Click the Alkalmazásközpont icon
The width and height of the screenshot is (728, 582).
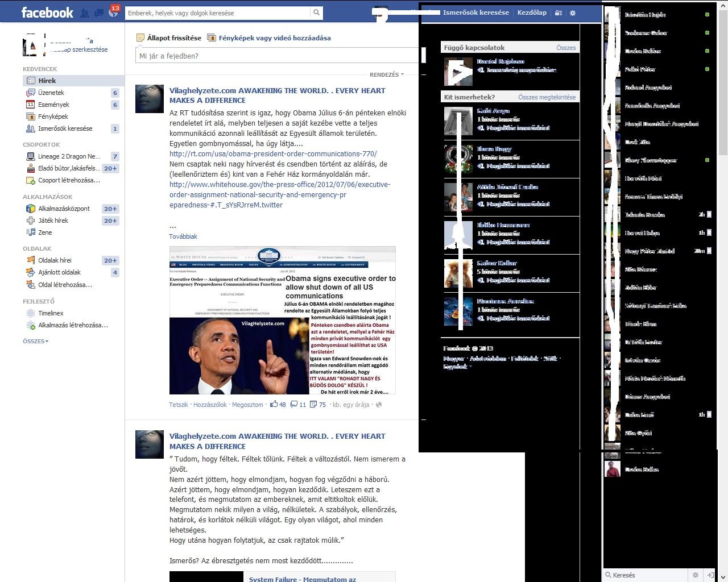tap(31, 209)
